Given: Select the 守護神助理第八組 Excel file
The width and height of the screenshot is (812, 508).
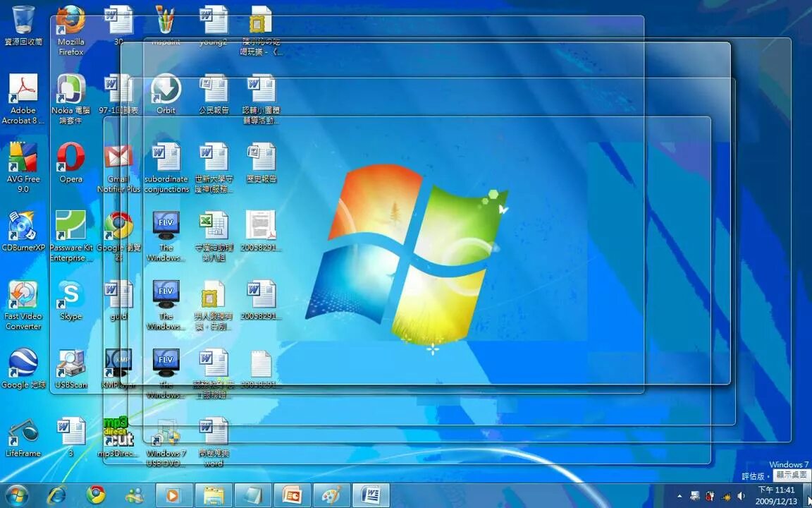Looking at the screenshot, I should coord(214,236).
